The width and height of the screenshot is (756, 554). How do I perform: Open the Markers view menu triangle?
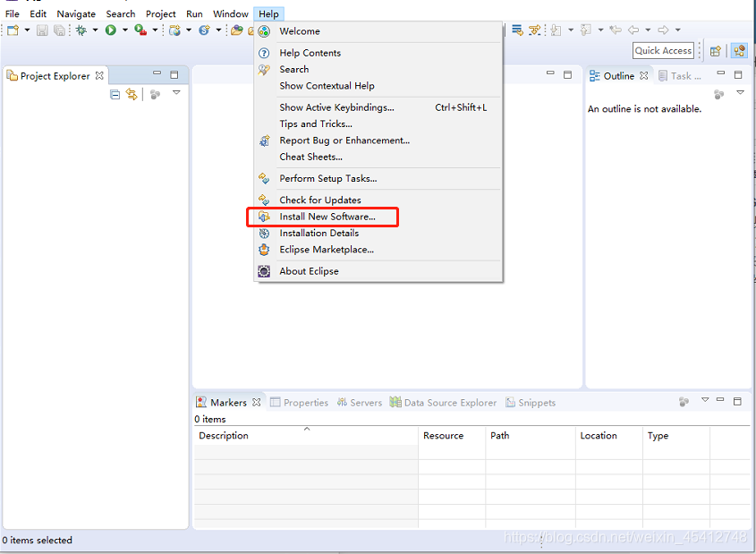705,400
